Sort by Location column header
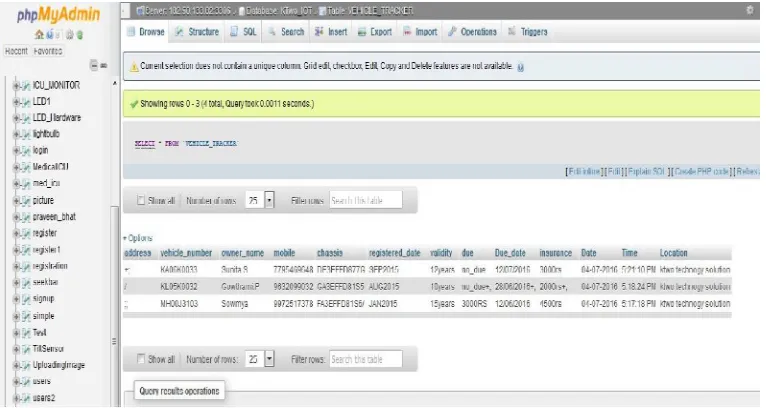Screen dimensions: 766x408 [673, 253]
